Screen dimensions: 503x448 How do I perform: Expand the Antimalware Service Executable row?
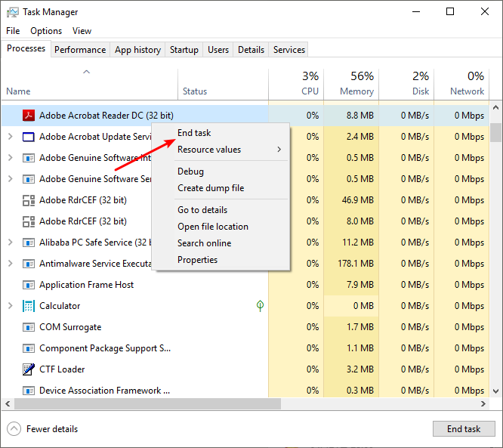11,264
